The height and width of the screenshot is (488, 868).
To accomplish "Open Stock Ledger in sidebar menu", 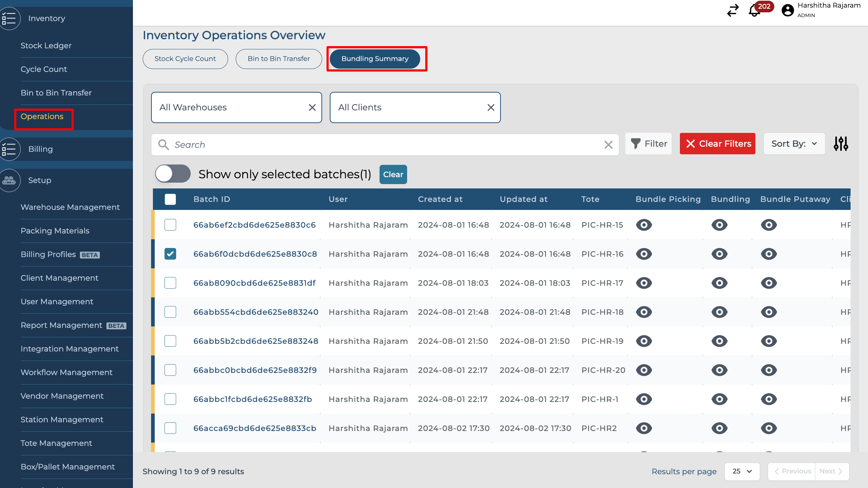I will click(x=46, y=46).
